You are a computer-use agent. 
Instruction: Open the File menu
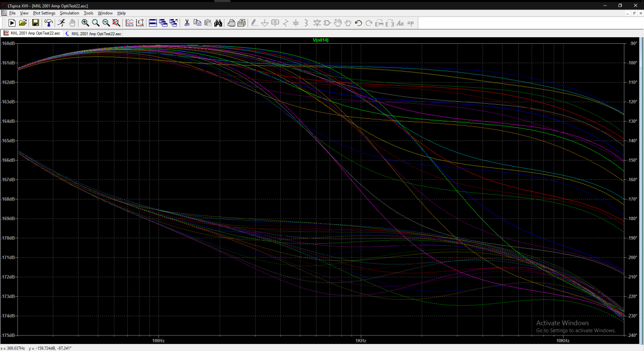[x=12, y=13]
